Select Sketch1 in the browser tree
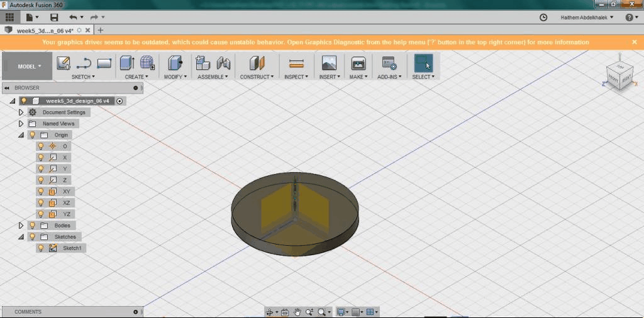 click(72, 248)
